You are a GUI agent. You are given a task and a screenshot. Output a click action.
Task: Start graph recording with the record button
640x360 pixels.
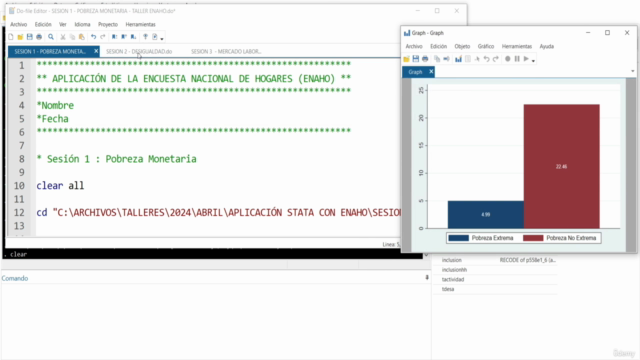507,59
